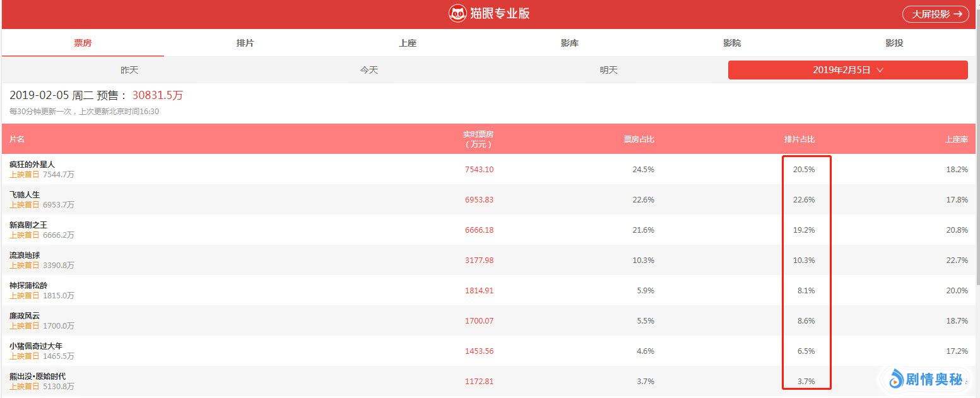Image resolution: width=980 pixels, height=398 pixels.
Task: Open movie 疯狂的外星人 details
Action: 32,164
